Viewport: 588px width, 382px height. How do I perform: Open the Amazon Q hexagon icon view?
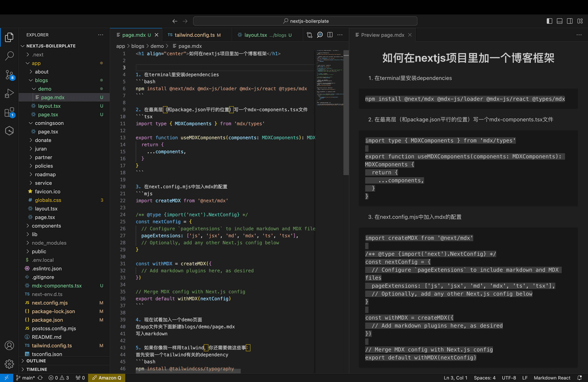click(x=9, y=131)
